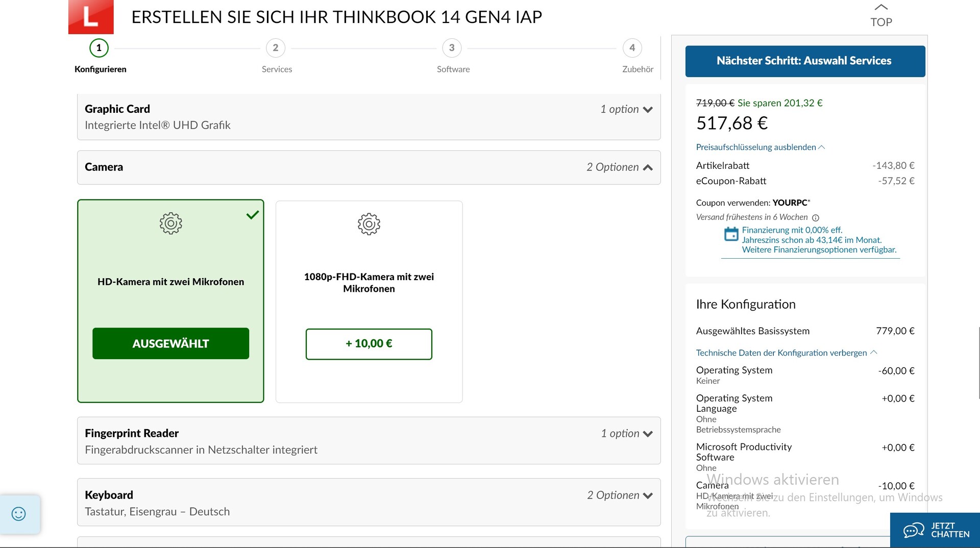980x548 pixels.
Task: Click the shipping info circle icon
Action: (816, 218)
